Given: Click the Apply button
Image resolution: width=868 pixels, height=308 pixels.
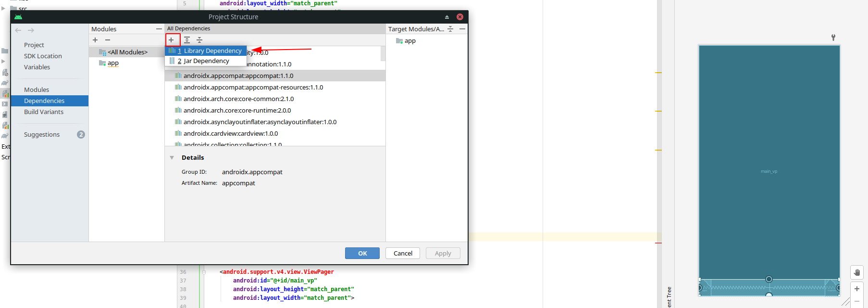Looking at the screenshot, I should point(443,253).
